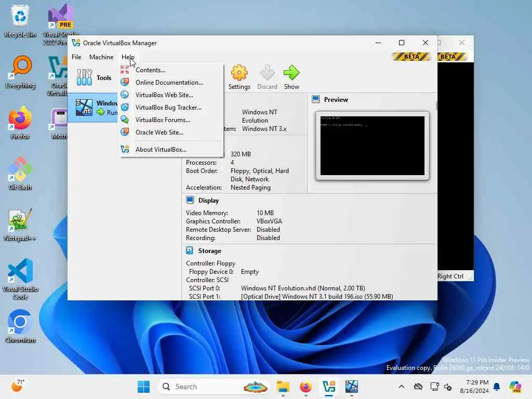Click the Optical Drive iso entry text
532x399 pixels.
click(x=317, y=297)
